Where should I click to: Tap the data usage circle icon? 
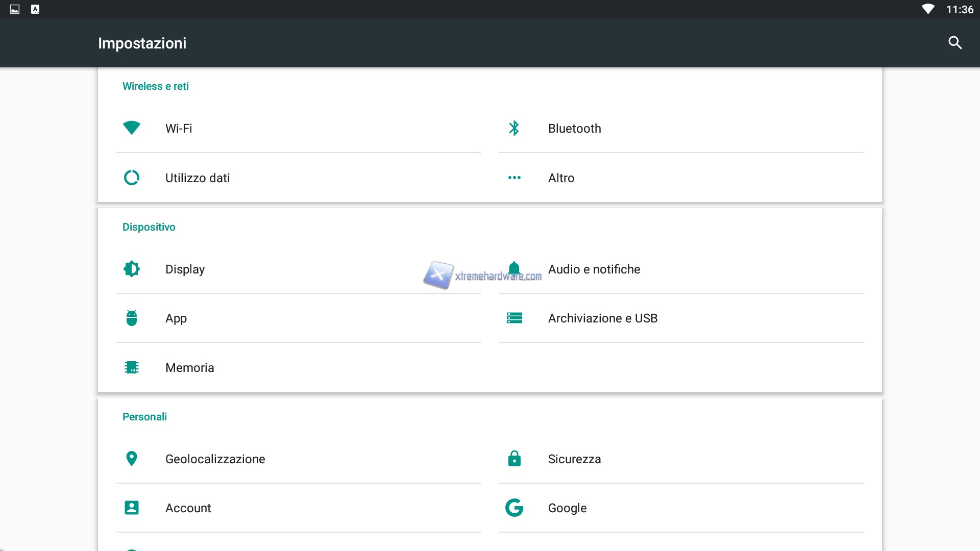point(132,178)
